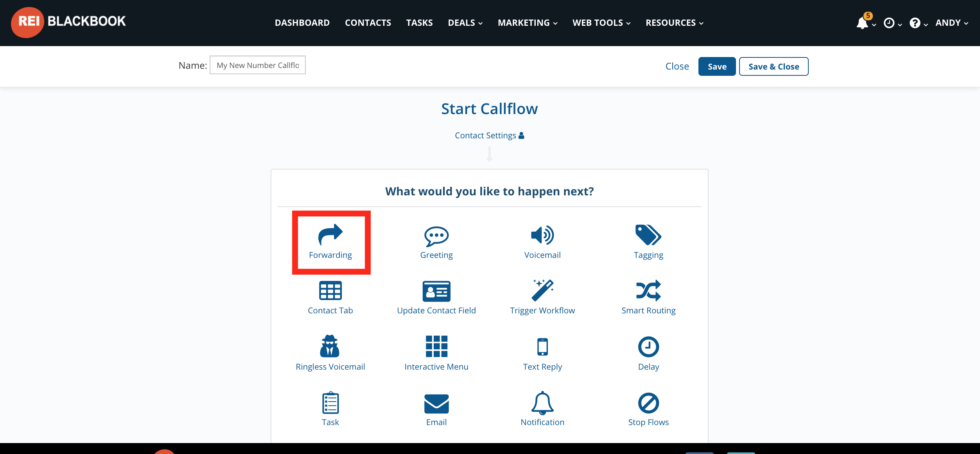This screenshot has width=980, height=454.
Task: Click the callflow Name input field
Action: point(257,65)
